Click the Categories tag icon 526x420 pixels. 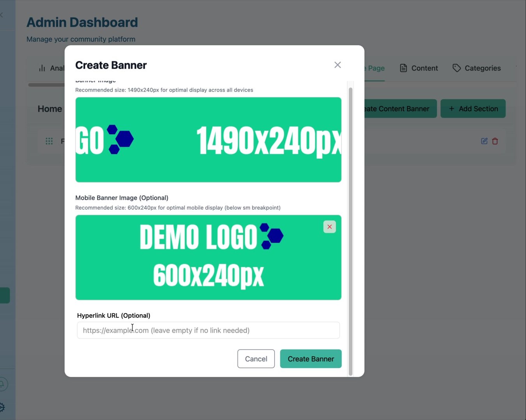[457, 68]
